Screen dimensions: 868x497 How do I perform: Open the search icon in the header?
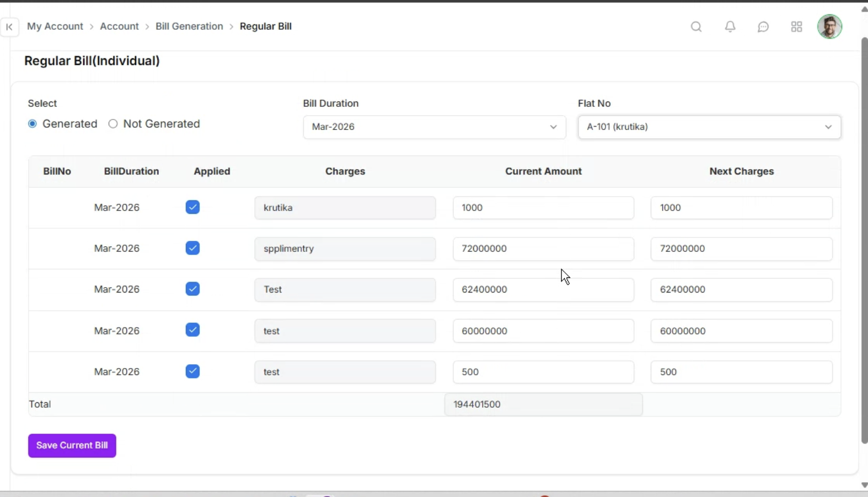[696, 27]
